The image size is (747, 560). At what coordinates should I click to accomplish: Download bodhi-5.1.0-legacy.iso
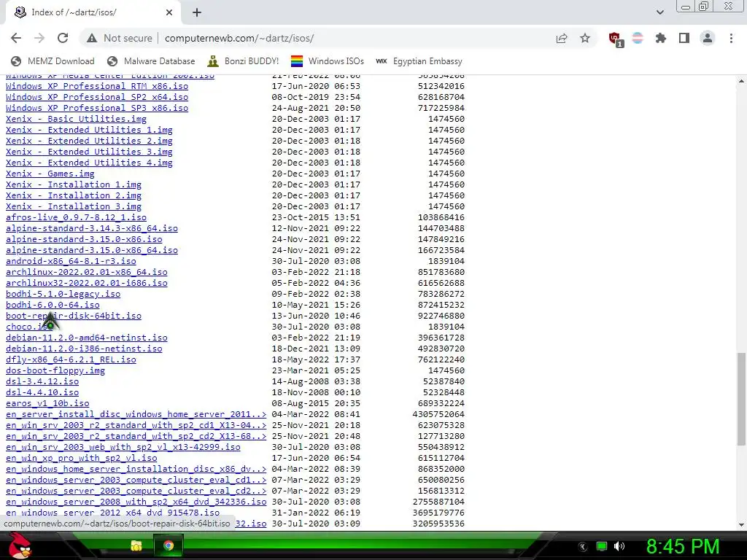pyautogui.click(x=63, y=295)
